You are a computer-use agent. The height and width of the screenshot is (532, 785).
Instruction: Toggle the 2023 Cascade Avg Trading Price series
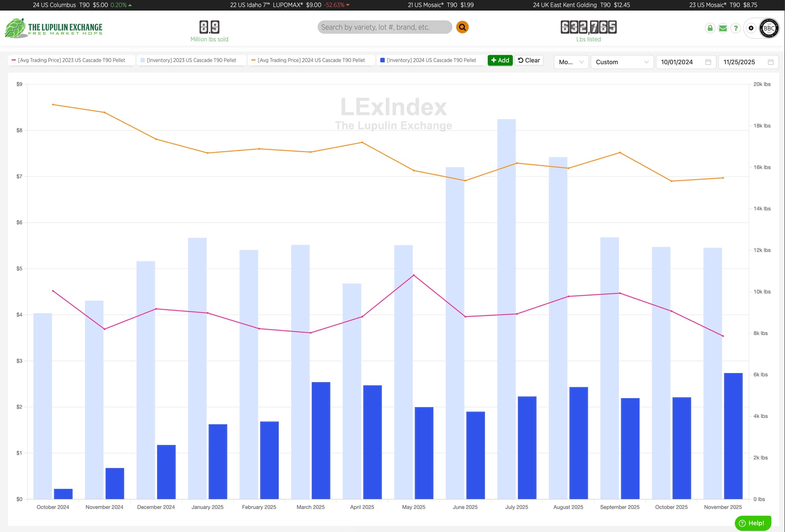pyautogui.click(x=71, y=60)
